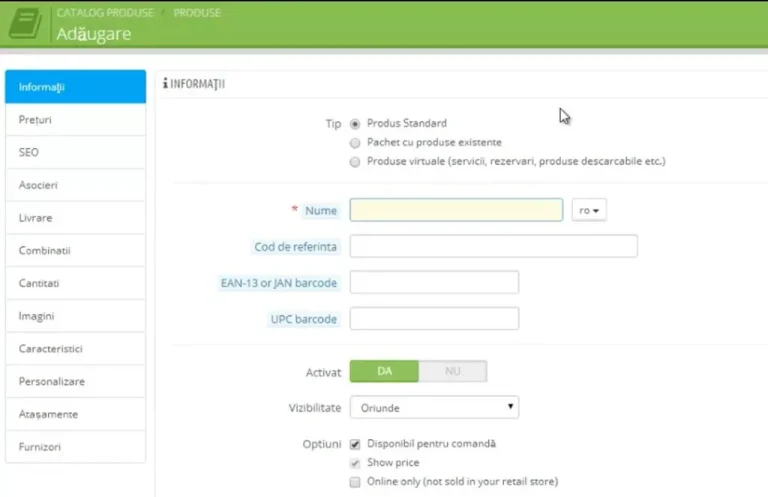
Task: Click the Cod de referinta field
Action: (x=494, y=246)
